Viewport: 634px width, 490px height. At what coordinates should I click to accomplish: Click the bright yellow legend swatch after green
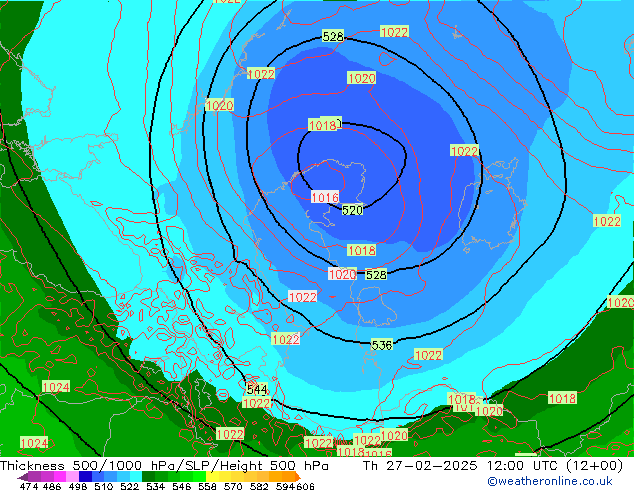(x=212, y=476)
